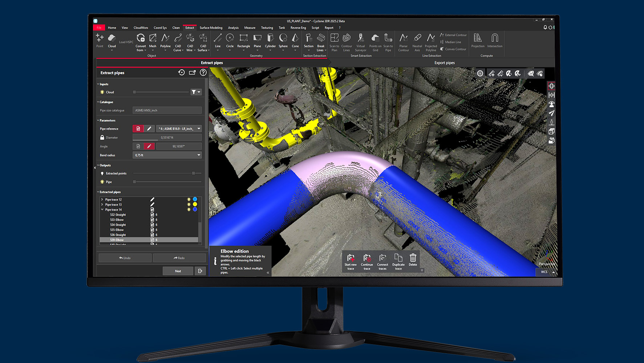Toggle the Diameter lock icon
This screenshot has height=363, width=644.
tap(102, 138)
